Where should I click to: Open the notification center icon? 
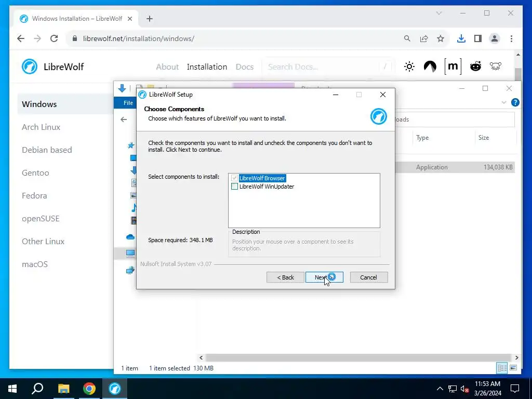(515, 389)
